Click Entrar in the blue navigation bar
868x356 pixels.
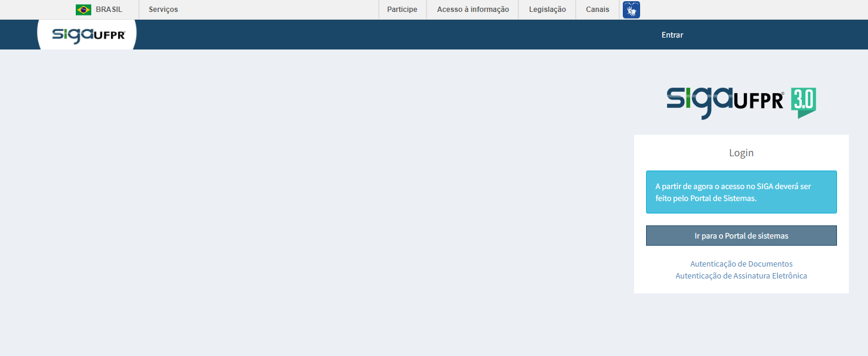pyautogui.click(x=672, y=35)
